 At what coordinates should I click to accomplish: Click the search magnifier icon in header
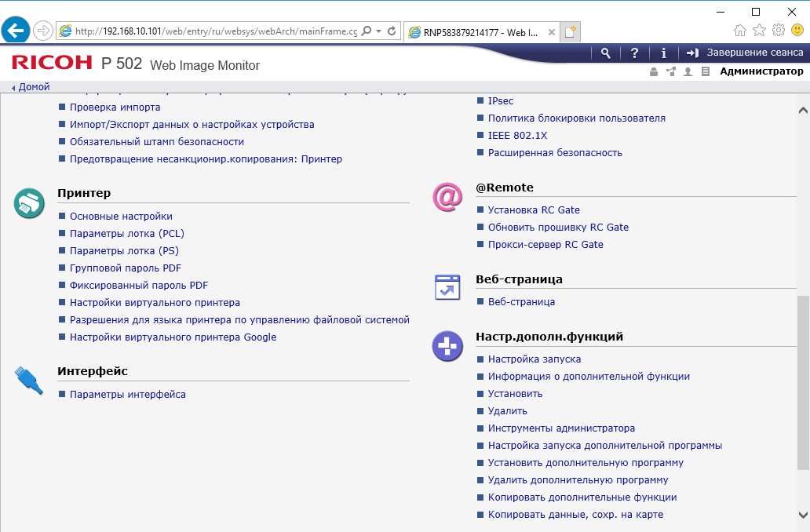(x=605, y=53)
